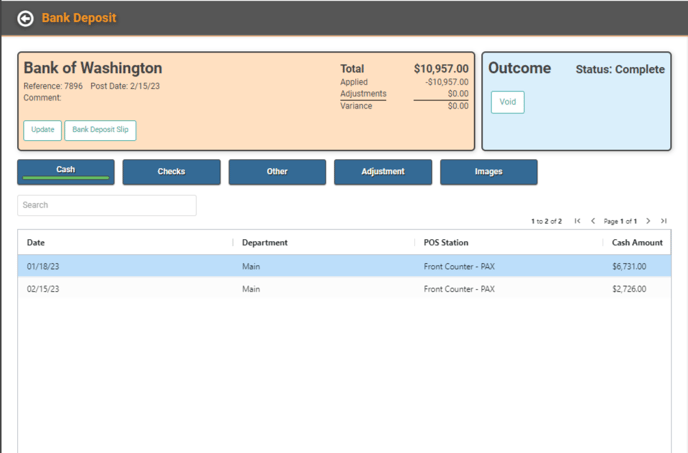View the Images tab
The width and height of the screenshot is (688, 453).
(488, 172)
